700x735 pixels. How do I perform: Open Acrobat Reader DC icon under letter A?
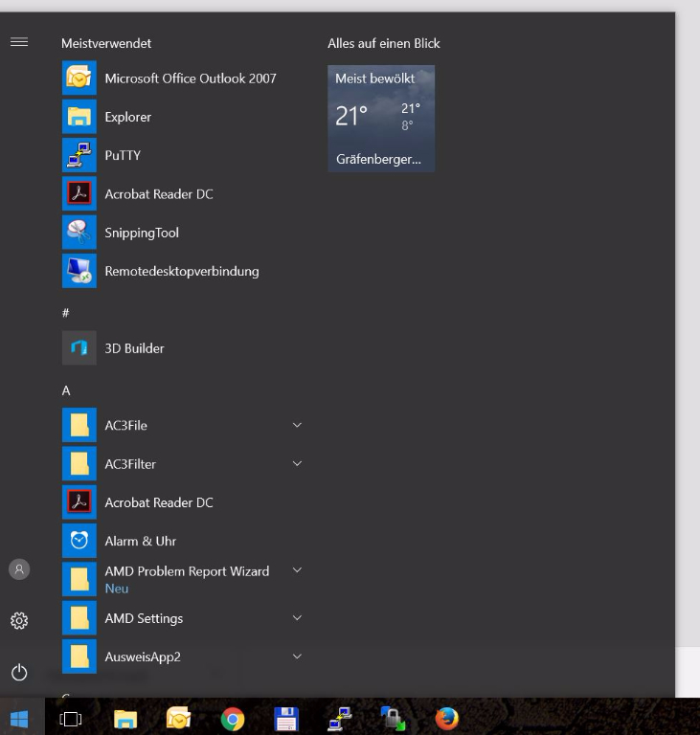[x=79, y=502]
